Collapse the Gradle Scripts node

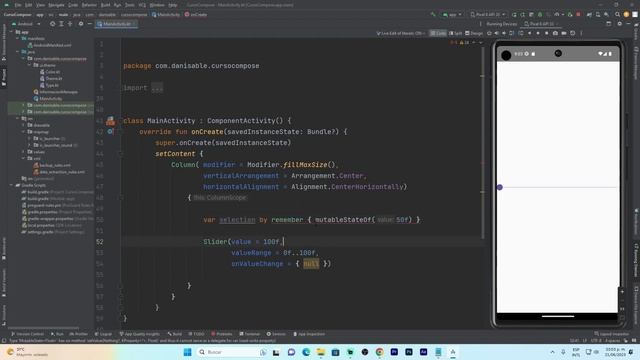click(x=12, y=185)
